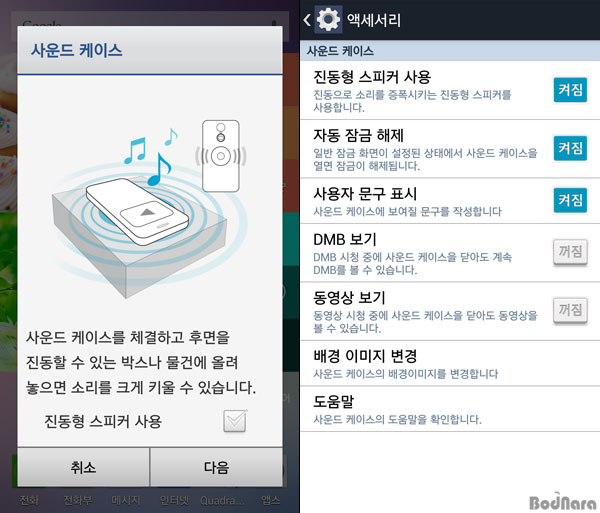Turn off the 자동 잠금 해제 toggle

point(570,148)
